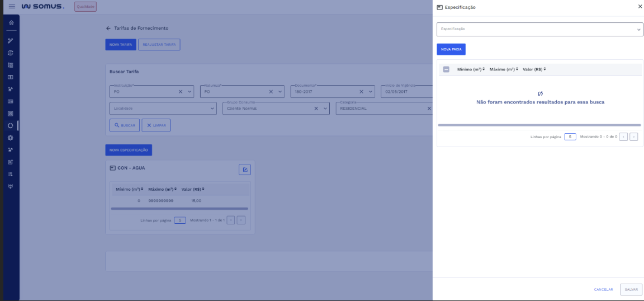Close the Especificação panel with the X

(x=640, y=7)
